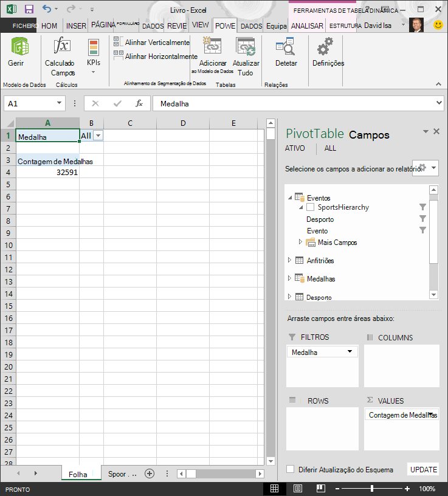Open the All filter dropdown in B1

[98, 136]
